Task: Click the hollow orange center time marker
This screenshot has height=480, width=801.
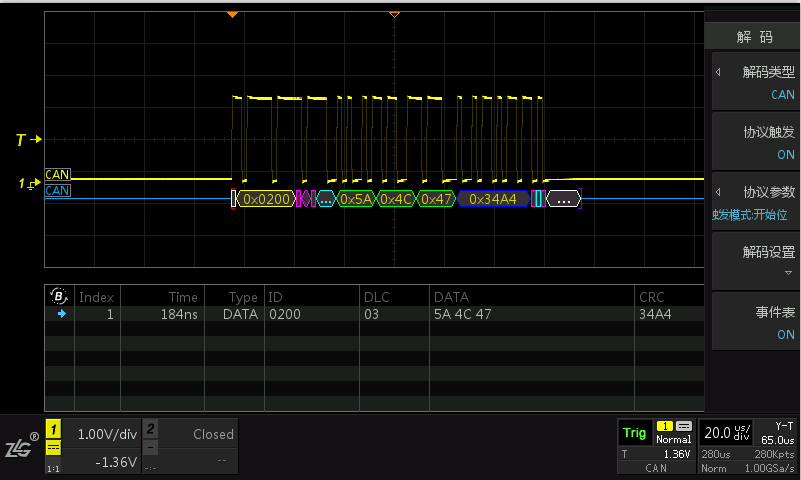Action: [394, 15]
